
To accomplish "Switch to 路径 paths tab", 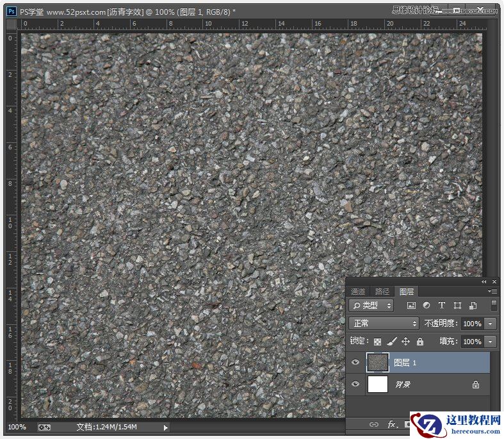I will (382, 292).
